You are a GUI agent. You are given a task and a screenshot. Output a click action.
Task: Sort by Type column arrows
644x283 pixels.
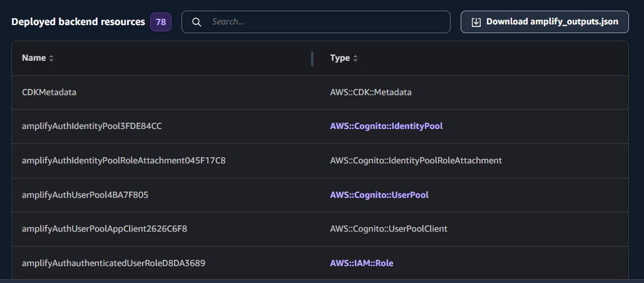click(x=355, y=58)
